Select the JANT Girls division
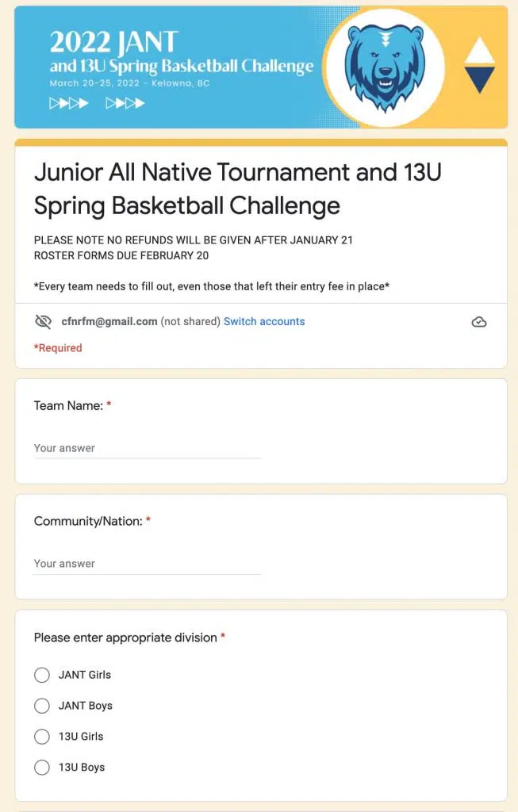518x812 pixels. [42, 675]
